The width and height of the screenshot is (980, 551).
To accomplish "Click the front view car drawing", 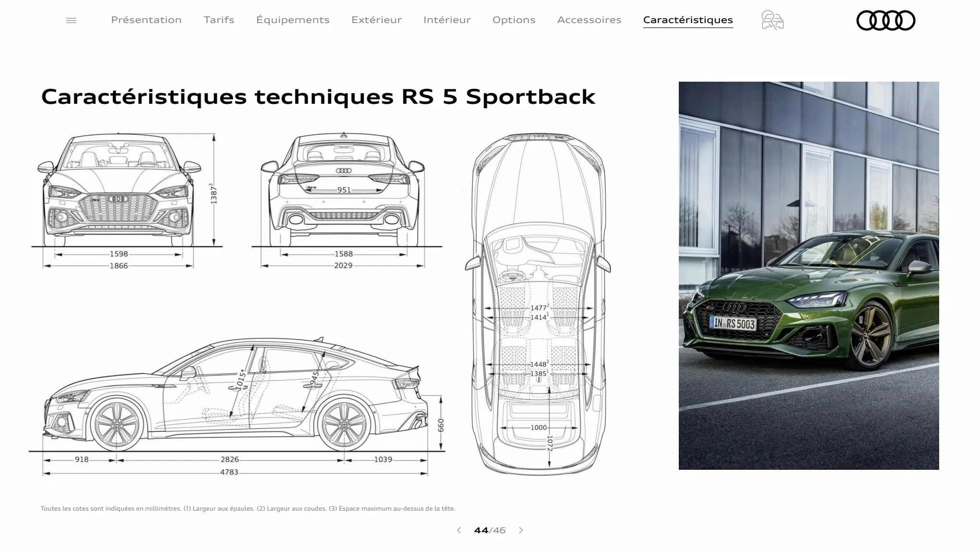I will point(118,191).
